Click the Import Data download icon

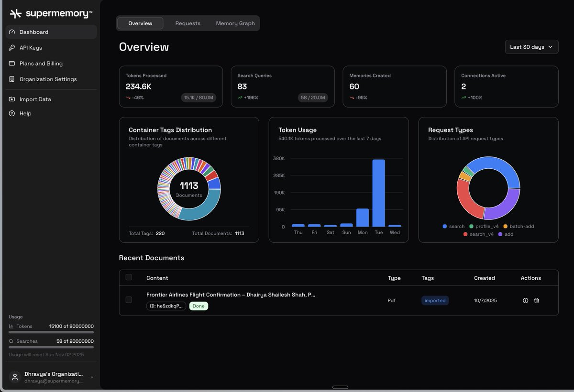(12, 99)
